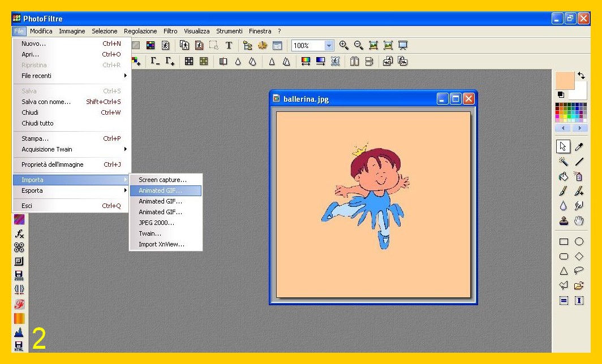Open the 100% zoom level dropdown
Image resolution: width=602 pixels, height=364 pixels.
pyautogui.click(x=329, y=46)
